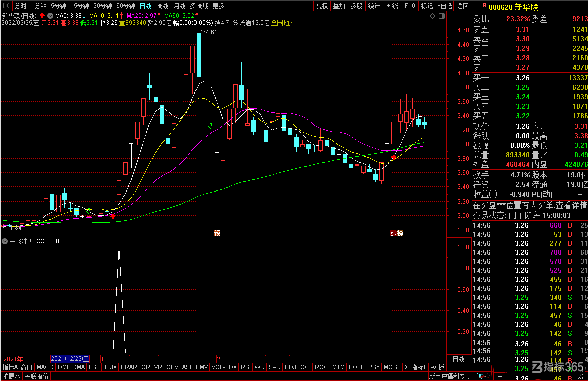Click the 2021/12/22/三 date label

[70, 359]
